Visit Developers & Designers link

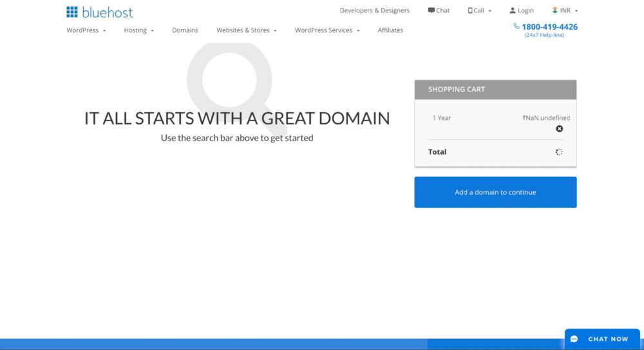click(x=375, y=10)
